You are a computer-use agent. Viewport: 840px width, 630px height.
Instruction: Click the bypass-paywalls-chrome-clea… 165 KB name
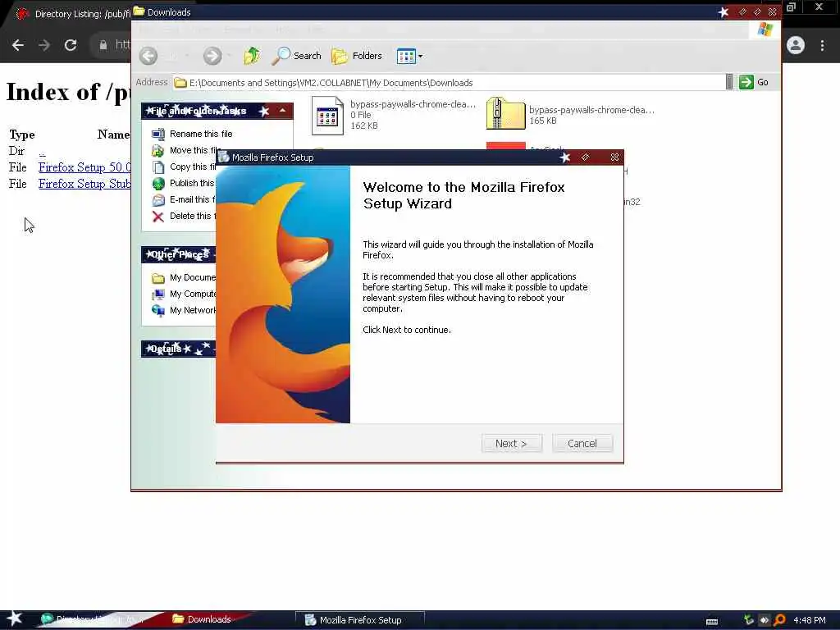591,110
